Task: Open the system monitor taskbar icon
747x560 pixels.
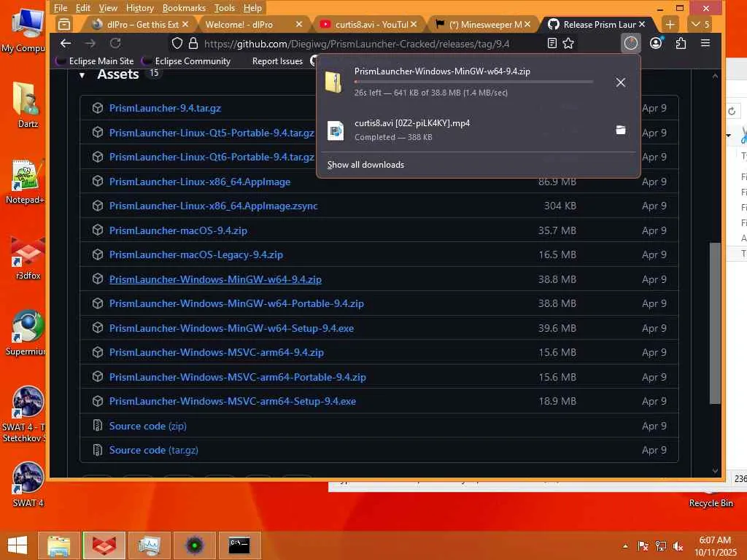Action: pos(150,545)
